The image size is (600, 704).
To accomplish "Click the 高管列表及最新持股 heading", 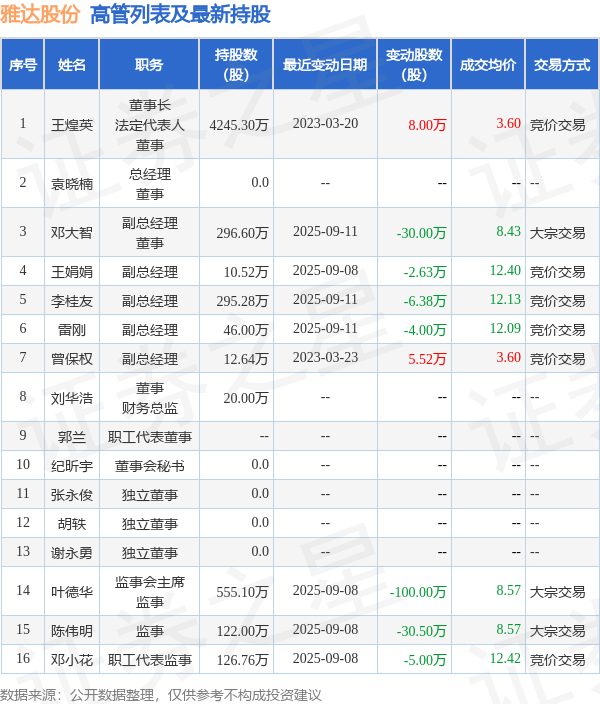I will pos(180,14).
